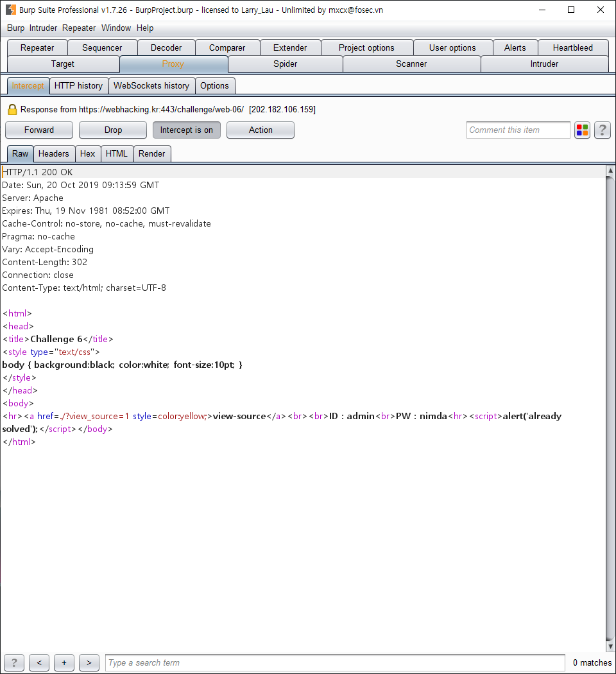This screenshot has height=674, width=616.
Task: Switch to the Comparer tab
Action: [227, 48]
